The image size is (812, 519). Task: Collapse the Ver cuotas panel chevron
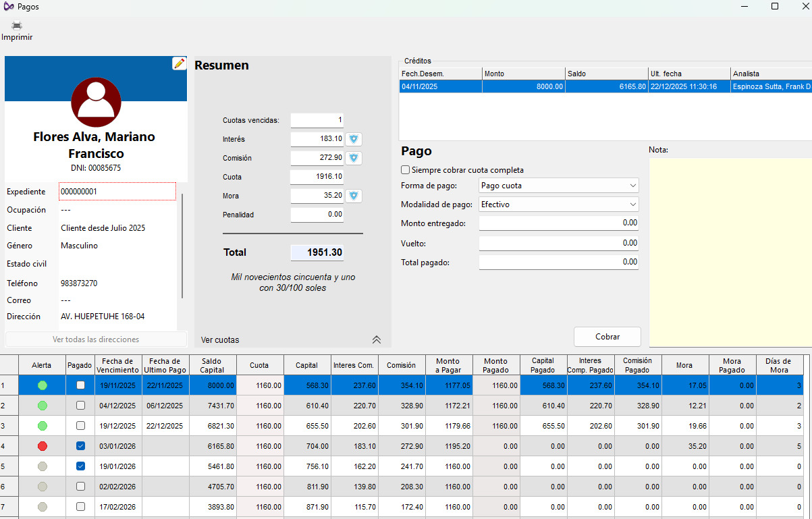377,339
